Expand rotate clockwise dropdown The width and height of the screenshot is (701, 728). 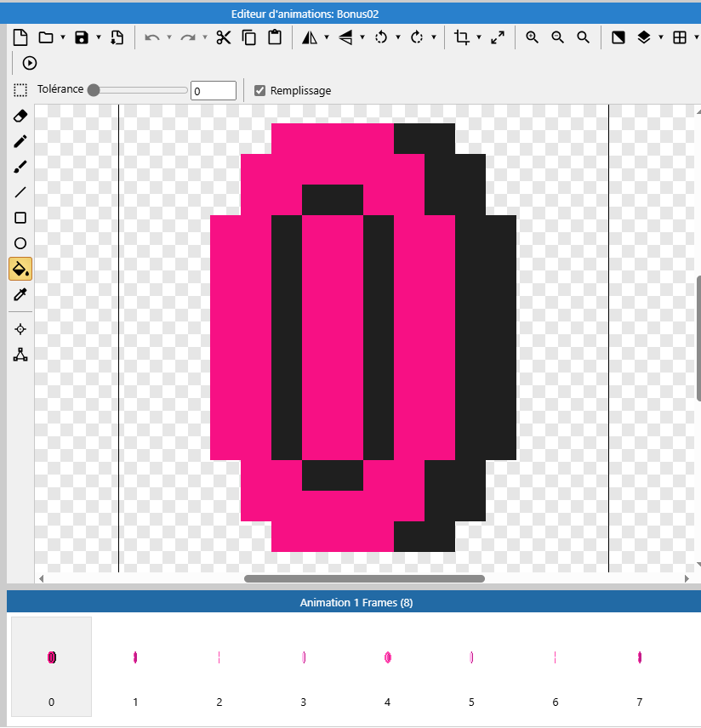(x=434, y=37)
